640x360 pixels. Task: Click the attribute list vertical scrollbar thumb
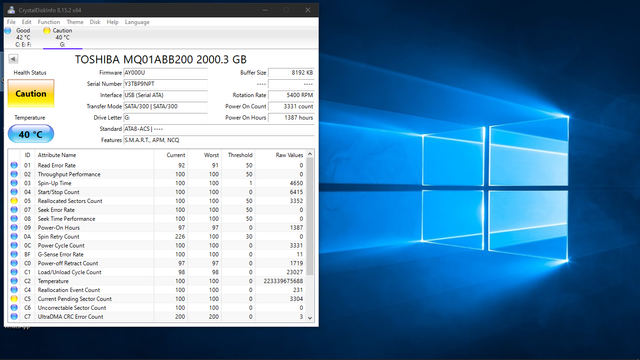[x=310, y=216]
